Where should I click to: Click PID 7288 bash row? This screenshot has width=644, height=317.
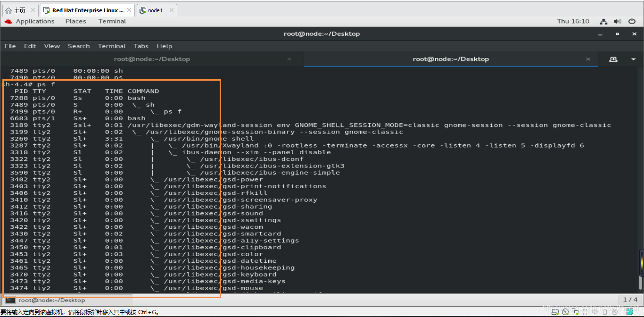[x=78, y=98]
